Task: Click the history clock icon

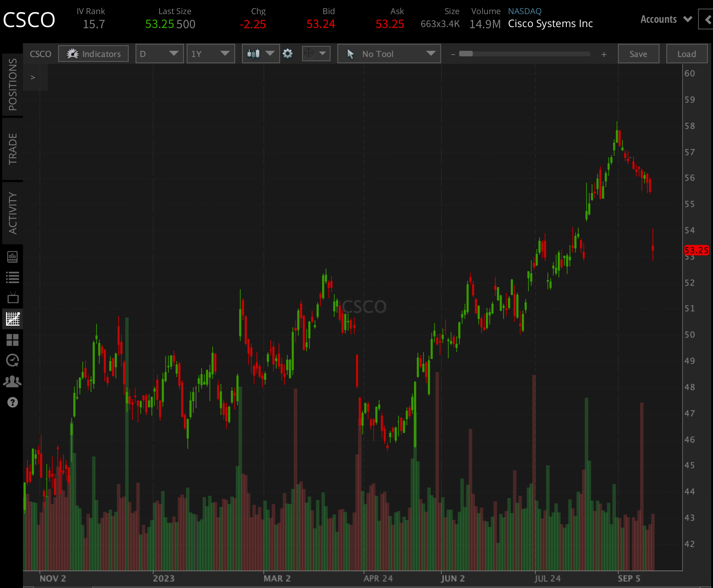Action: click(13, 360)
